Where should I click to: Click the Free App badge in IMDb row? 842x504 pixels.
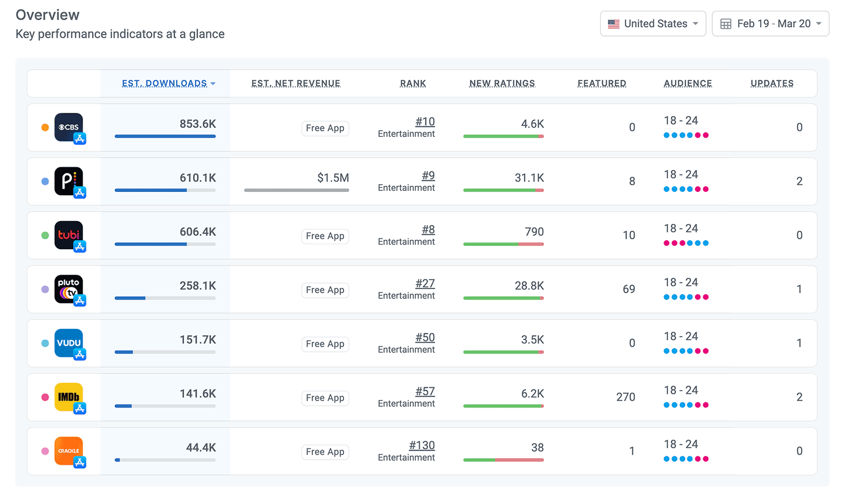coord(325,398)
